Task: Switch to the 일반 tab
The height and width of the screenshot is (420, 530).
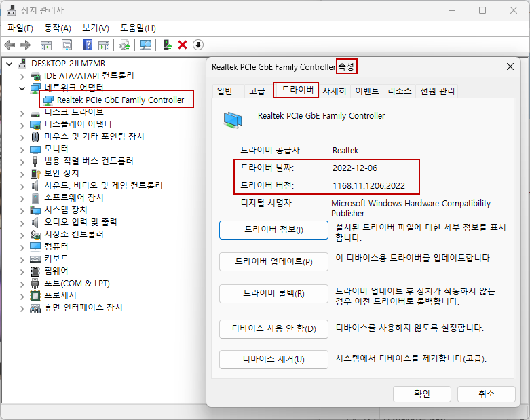Action: [225, 91]
